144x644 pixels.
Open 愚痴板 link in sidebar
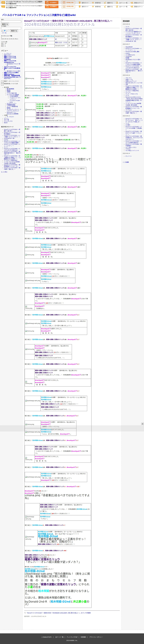9,108
